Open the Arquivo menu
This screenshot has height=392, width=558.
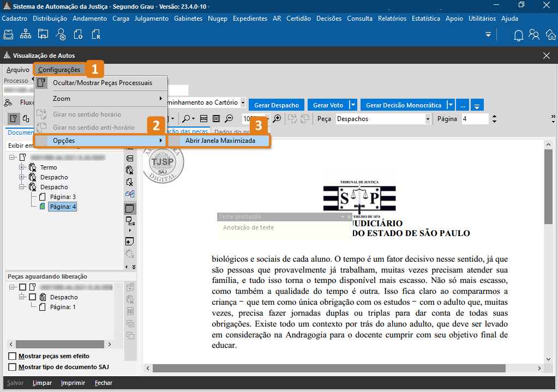pyautogui.click(x=18, y=70)
